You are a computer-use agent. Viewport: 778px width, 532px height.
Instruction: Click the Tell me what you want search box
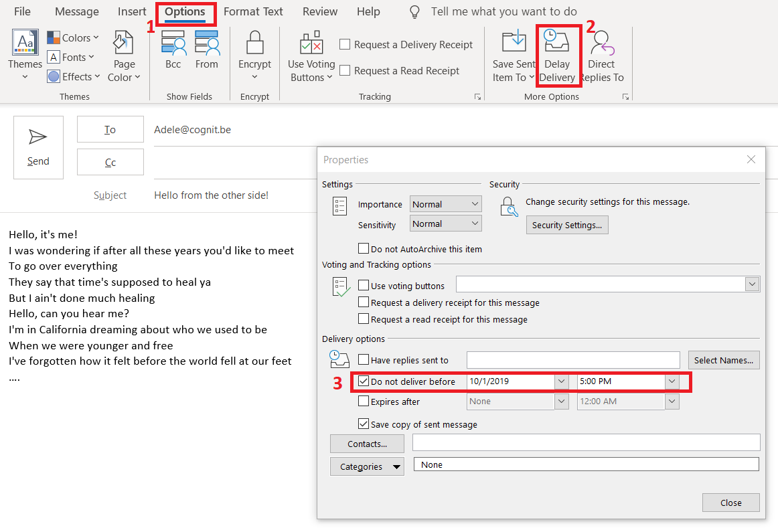(503, 11)
